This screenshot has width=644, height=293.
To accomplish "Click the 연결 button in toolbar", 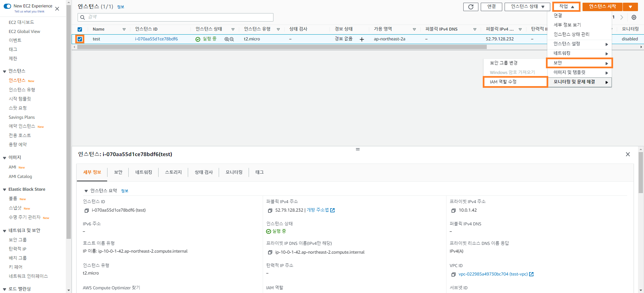I will coord(491,7).
